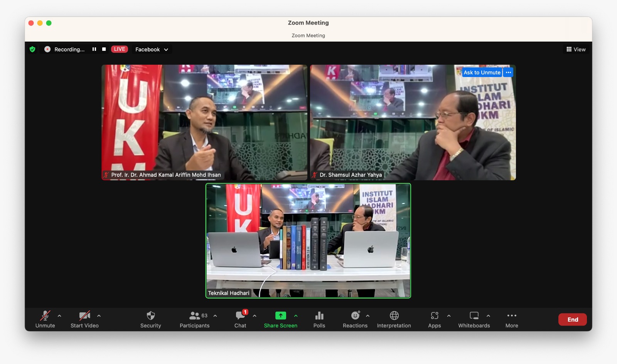
Task: Open the View layout menu
Action: click(576, 49)
